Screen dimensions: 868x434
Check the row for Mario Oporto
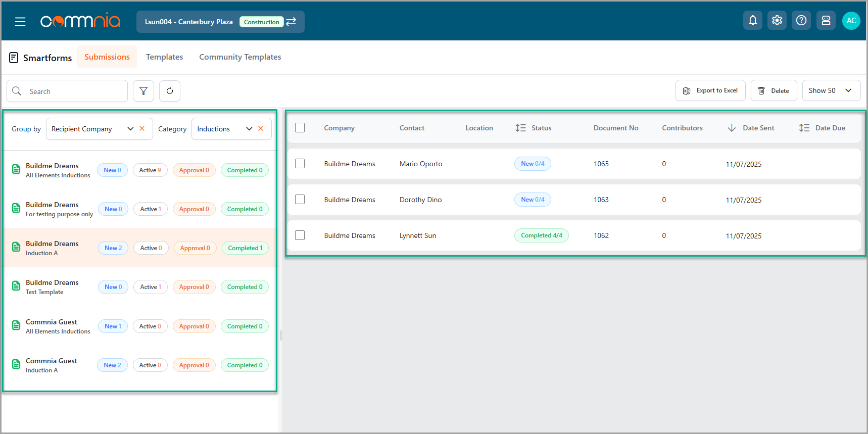tap(300, 164)
